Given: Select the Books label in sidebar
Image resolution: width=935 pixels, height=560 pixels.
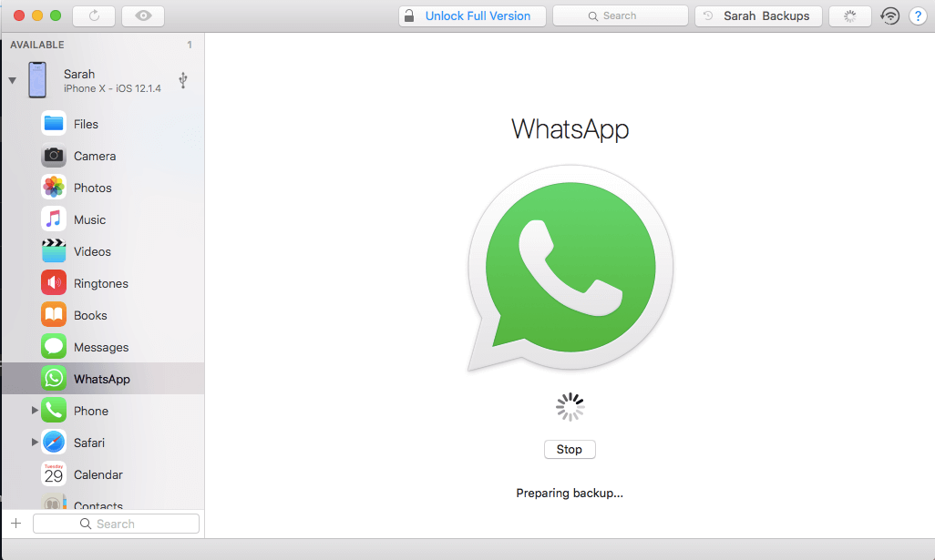Looking at the screenshot, I should [x=90, y=315].
